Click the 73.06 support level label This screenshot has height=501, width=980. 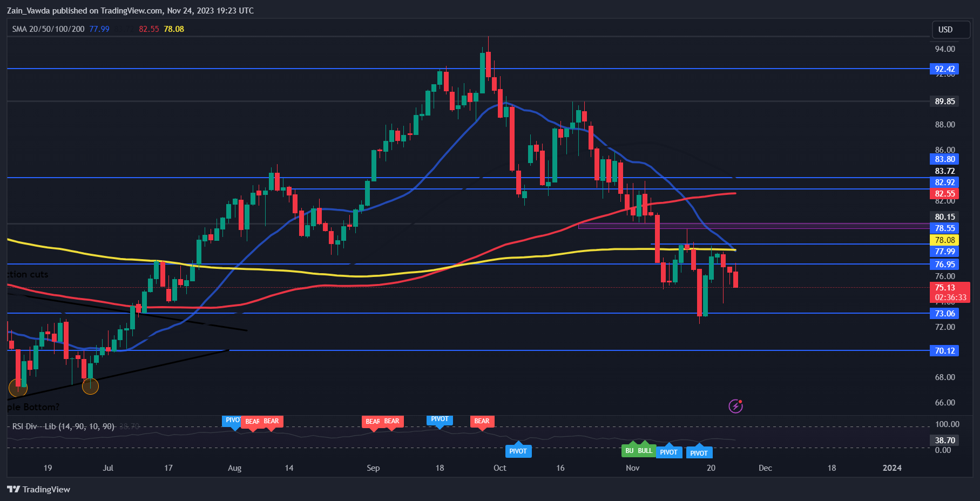[x=944, y=313]
